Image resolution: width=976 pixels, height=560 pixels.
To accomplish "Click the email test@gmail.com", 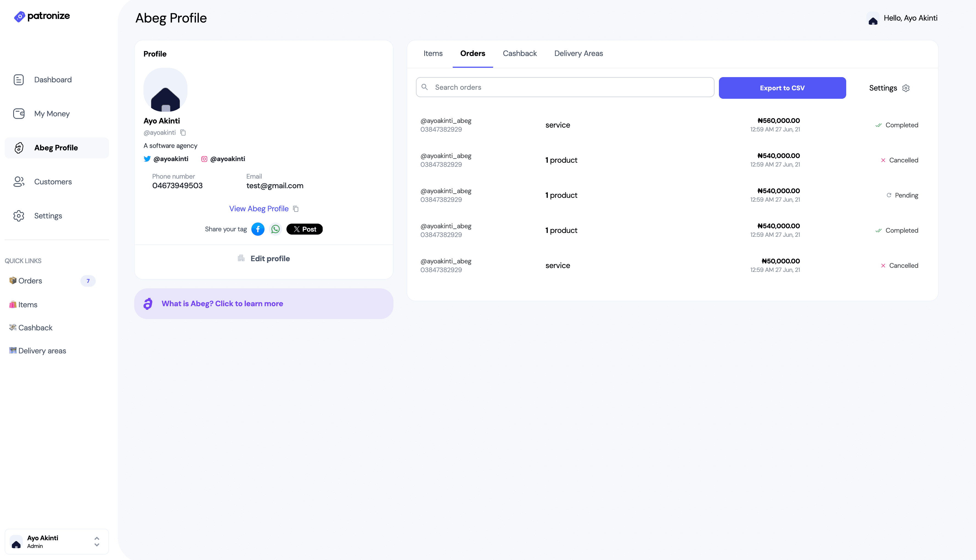I will pyautogui.click(x=275, y=186).
